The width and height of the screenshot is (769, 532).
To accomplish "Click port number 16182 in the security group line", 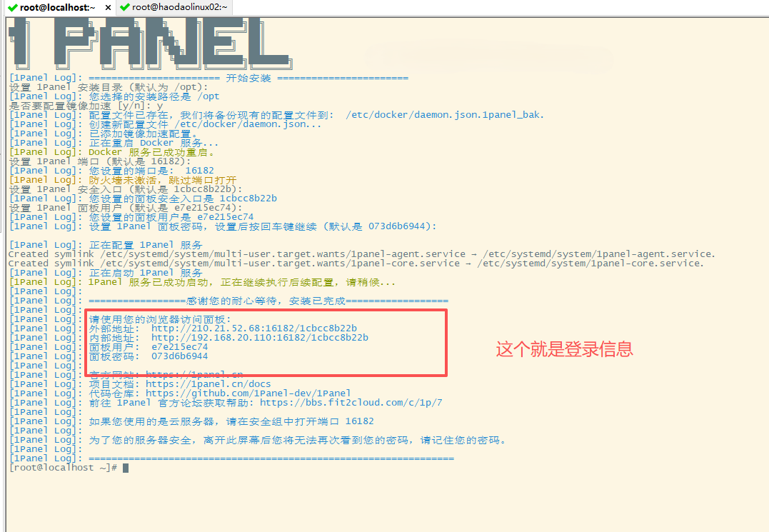I will tap(359, 421).
